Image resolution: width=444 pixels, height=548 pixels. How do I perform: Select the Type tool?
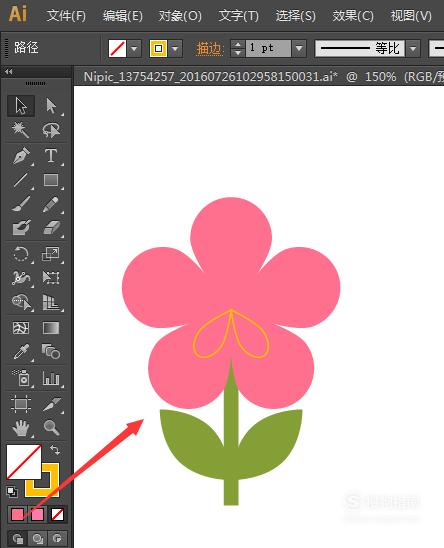51,156
